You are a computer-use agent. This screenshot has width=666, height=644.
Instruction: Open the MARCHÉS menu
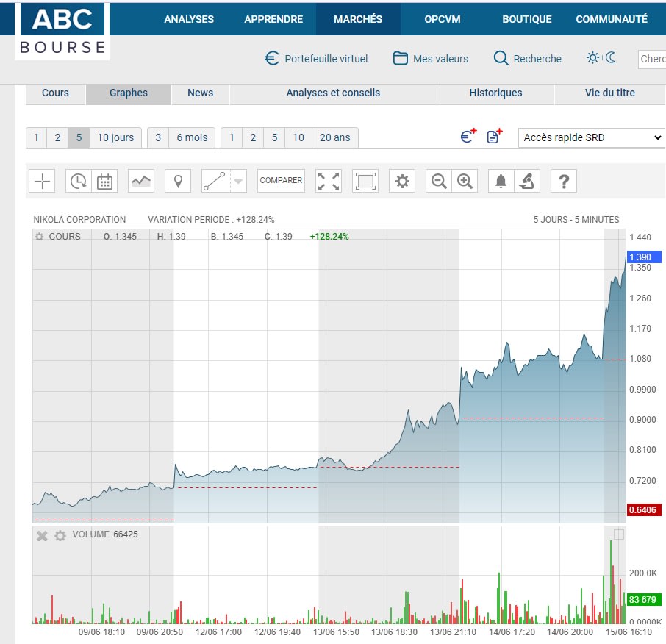[358, 19]
